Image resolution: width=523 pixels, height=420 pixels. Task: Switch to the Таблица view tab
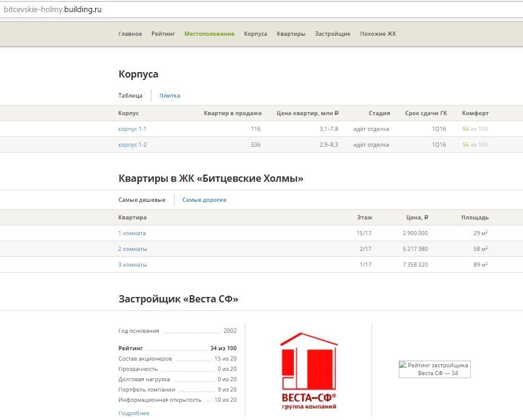pos(130,95)
